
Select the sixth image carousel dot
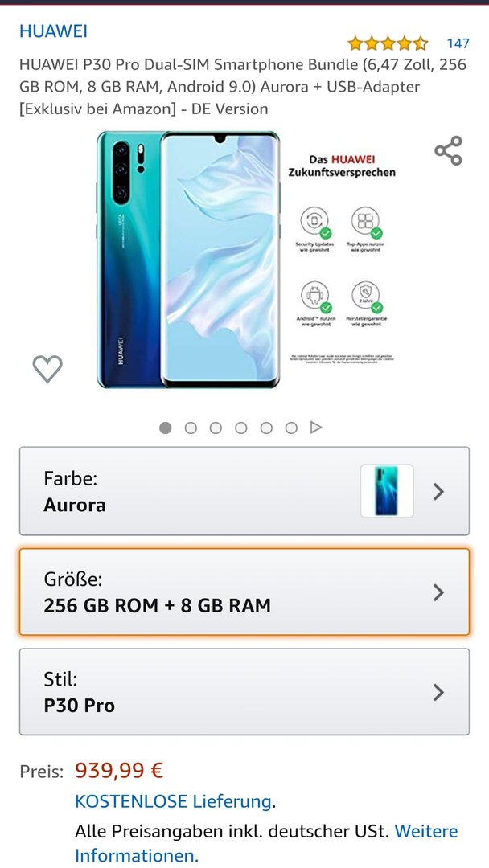pyautogui.click(x=291, y=428)
